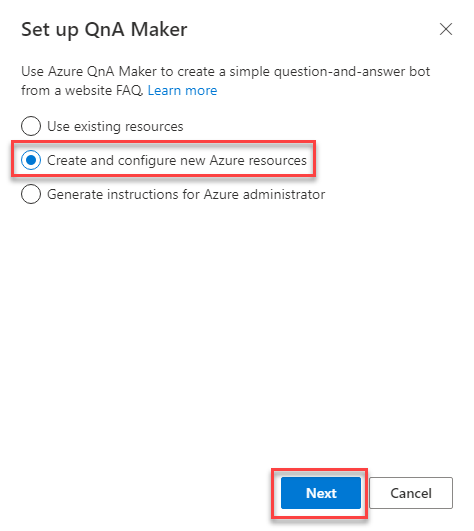Image resolution: width=474 pixels, height=531 pixels.
Task: Click the 'Use existing resources' label text
Action: 115,126
